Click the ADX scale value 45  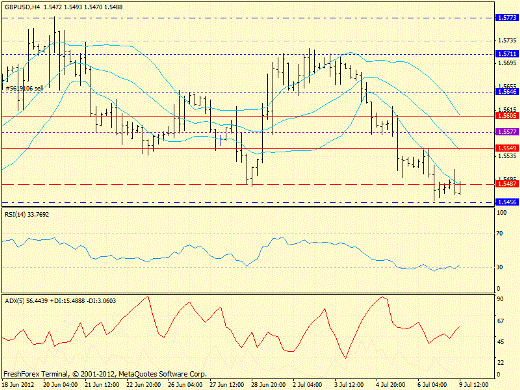point(500,342)
